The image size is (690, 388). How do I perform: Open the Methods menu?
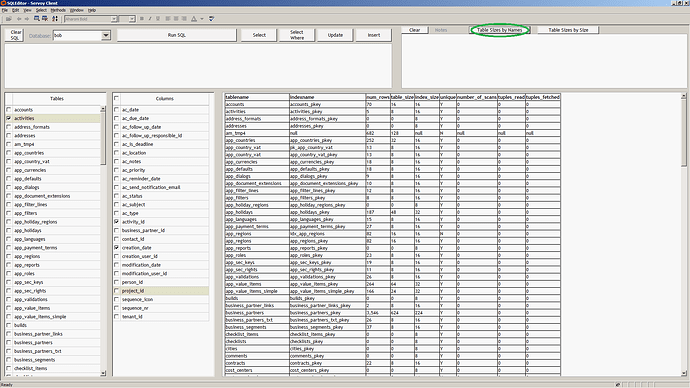pyautogui.click(x=58, y=10)
